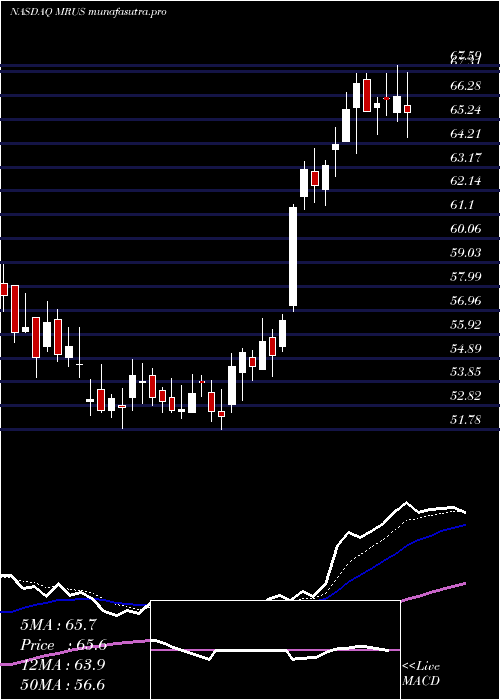Click the 64.21 price axis label

(466, 133)
